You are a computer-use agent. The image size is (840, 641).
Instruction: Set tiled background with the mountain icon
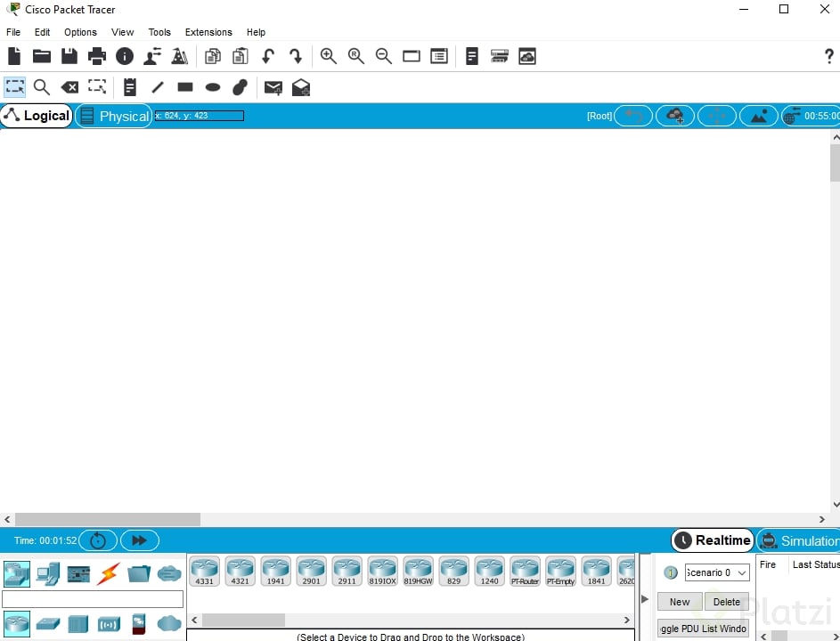click(759, 116)
